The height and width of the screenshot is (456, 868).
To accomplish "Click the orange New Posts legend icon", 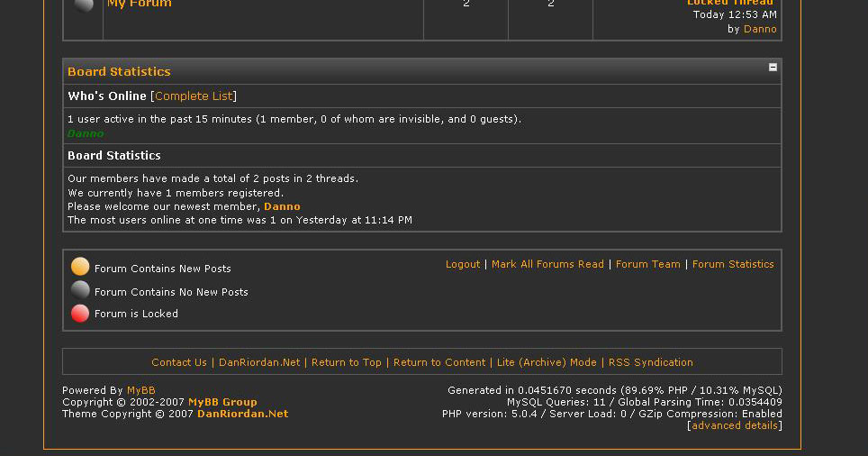I will pyautogui.click(x=80, y=267).
